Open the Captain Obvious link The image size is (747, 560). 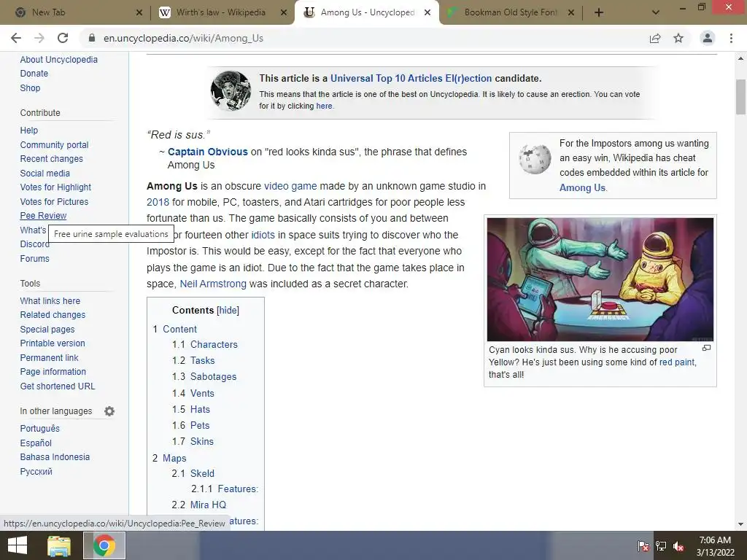[x=208, y=152]
